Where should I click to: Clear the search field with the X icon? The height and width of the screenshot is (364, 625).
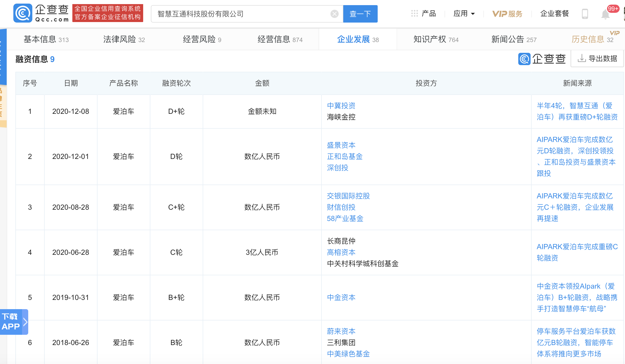click(334, 14)
